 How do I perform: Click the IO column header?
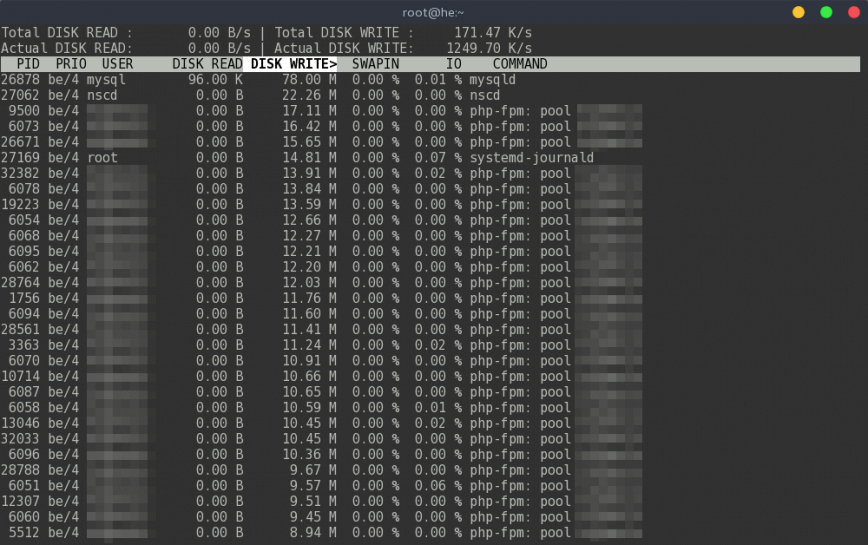point(454,64)
